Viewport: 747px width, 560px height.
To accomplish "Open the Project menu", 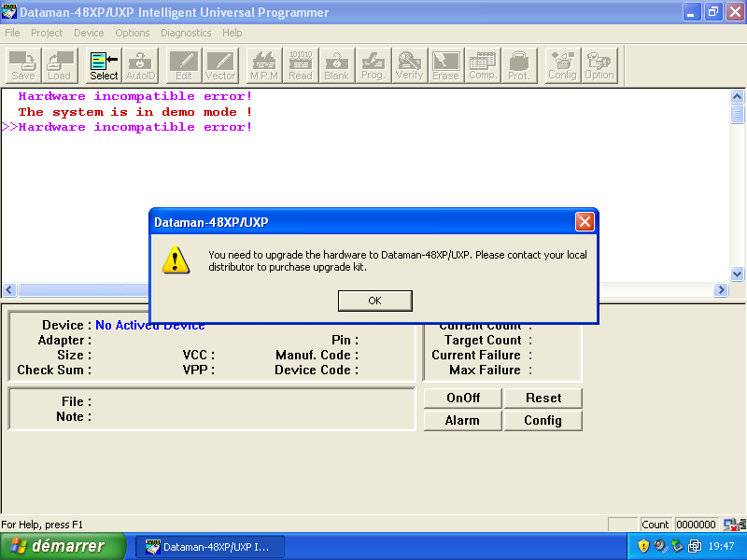I will [47, 33].
